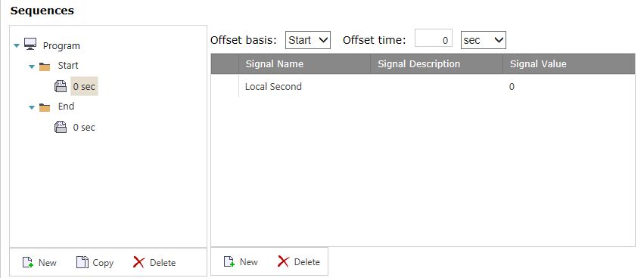This screenshot has height=278, width=644.
Task: Select the Start tree label
Action: coord(68,66)
